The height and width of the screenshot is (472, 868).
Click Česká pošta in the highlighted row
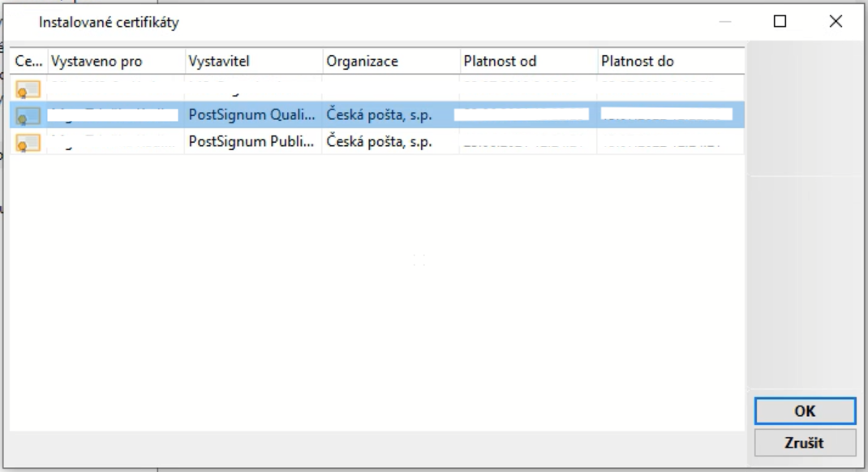379,115
